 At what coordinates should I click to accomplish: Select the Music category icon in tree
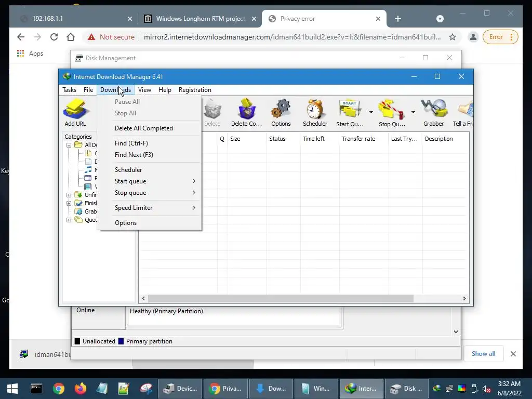coord(88,170)
